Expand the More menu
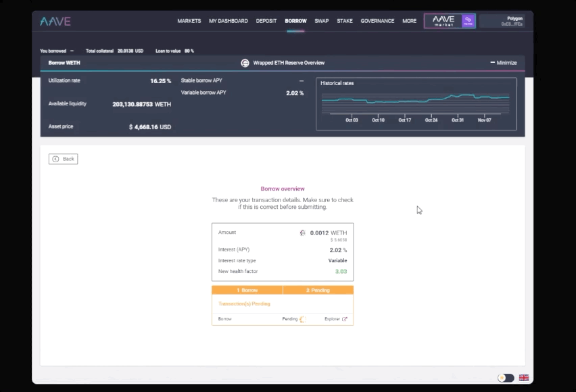This screenshot has height=392, width=576. (x=409, y=21)
